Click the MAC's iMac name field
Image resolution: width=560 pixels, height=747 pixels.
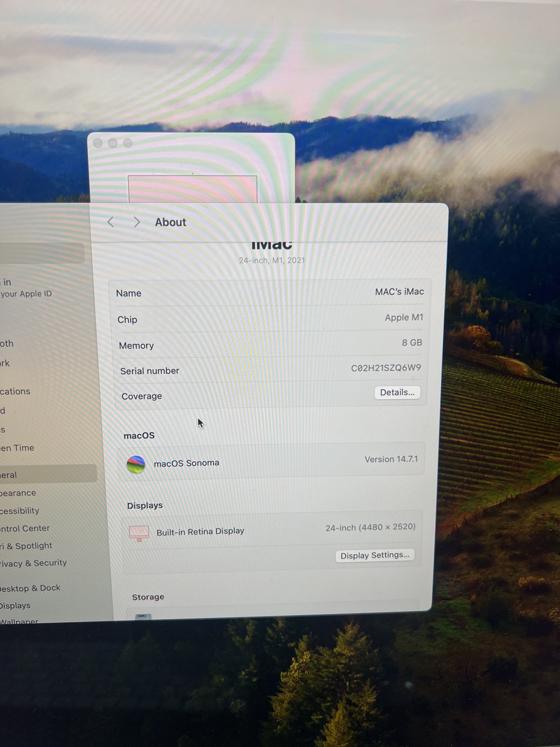(399, 291)
